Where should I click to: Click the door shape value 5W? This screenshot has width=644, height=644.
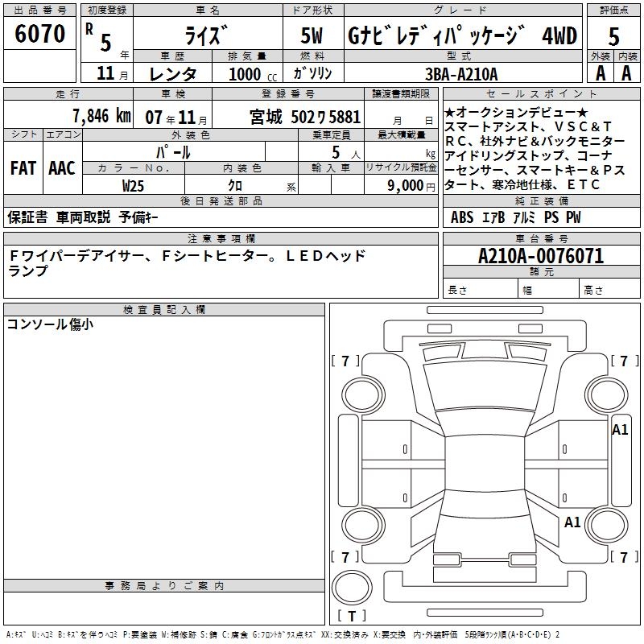(x=312, y=35)
